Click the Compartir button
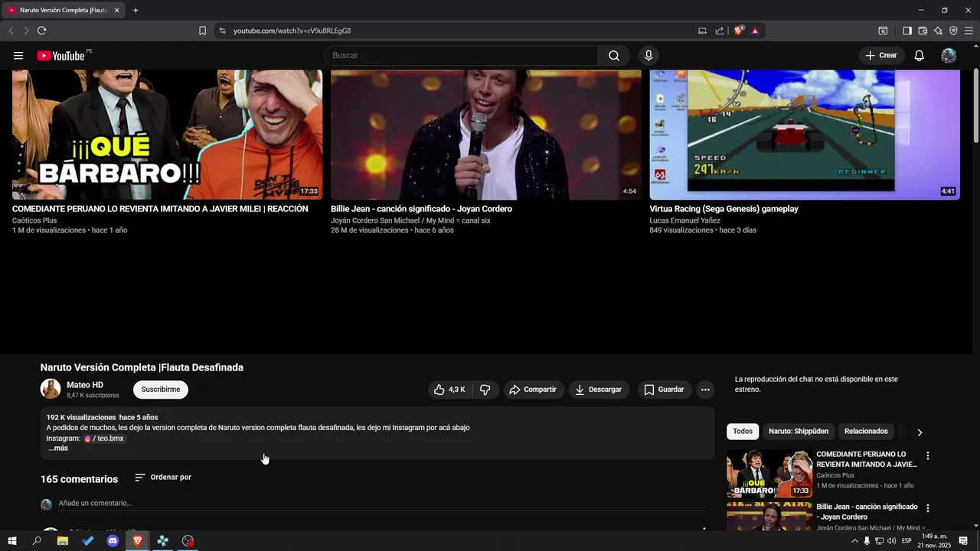980x551 pixels. point(534,390)
